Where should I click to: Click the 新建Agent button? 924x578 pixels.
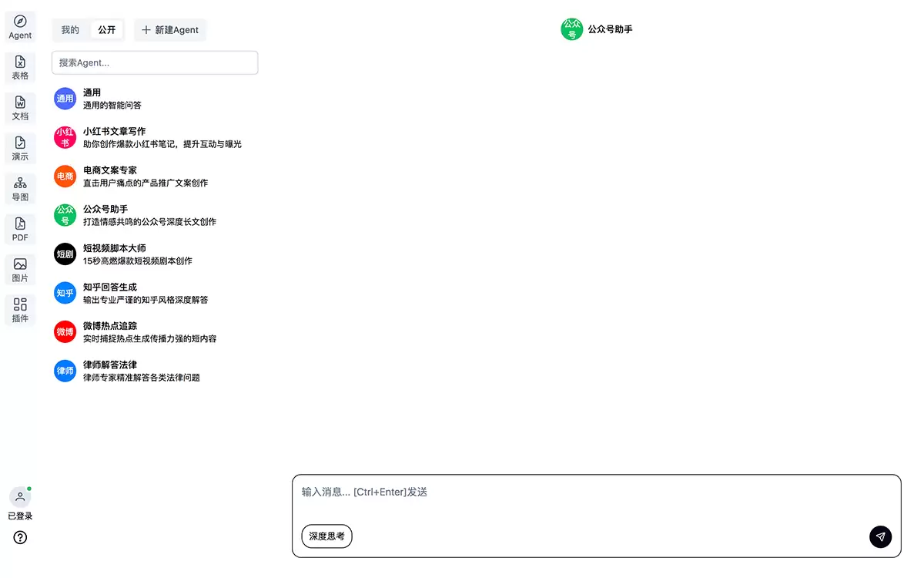(x=170, y=30)
